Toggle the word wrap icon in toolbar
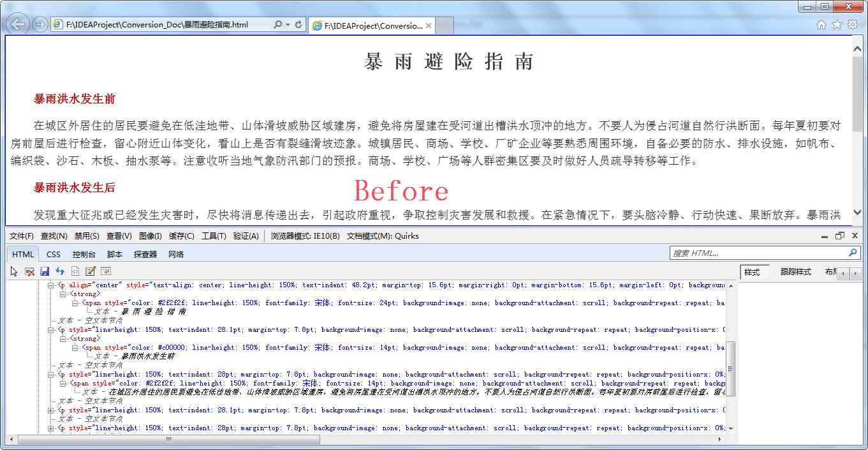Image resolution: width=868 pixels, height=450 pixels. (x=106, y=271)
